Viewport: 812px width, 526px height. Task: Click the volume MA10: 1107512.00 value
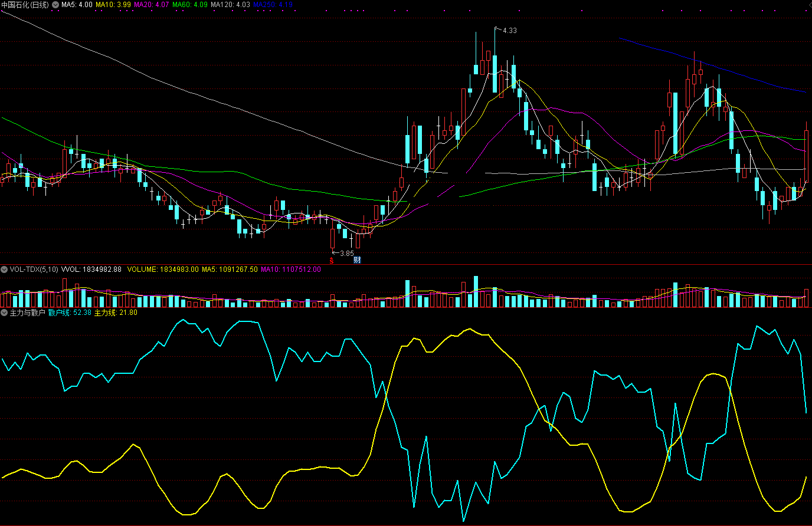coord(291,269)
